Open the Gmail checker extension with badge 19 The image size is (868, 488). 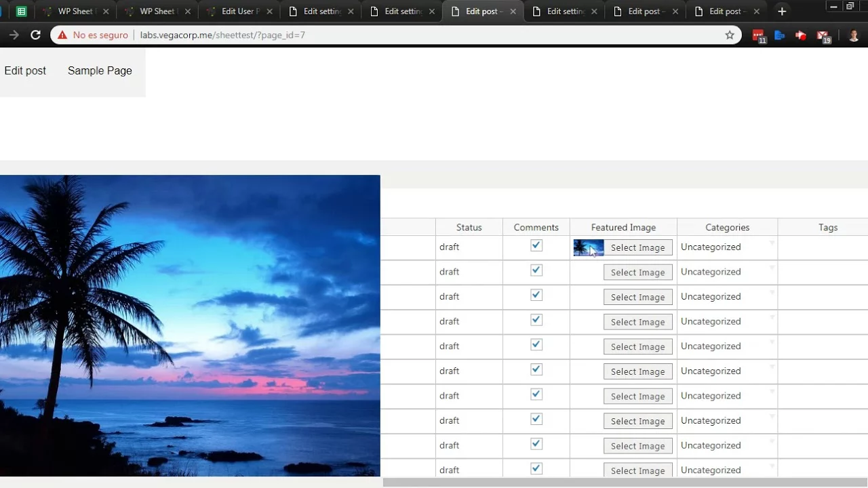823,36
